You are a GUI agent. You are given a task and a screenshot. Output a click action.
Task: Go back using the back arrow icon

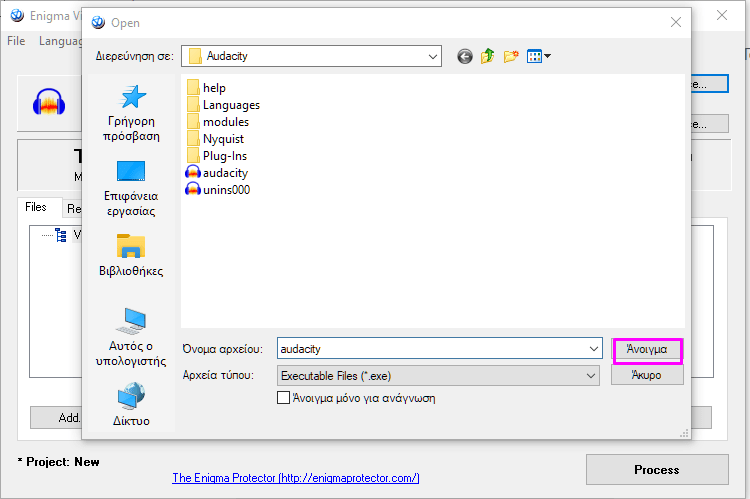[464, 56]
